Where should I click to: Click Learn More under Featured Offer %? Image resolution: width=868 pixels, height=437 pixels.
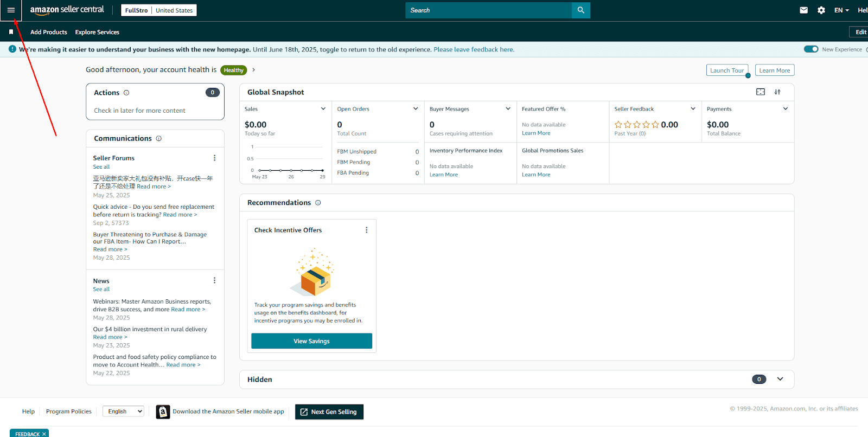536,133
